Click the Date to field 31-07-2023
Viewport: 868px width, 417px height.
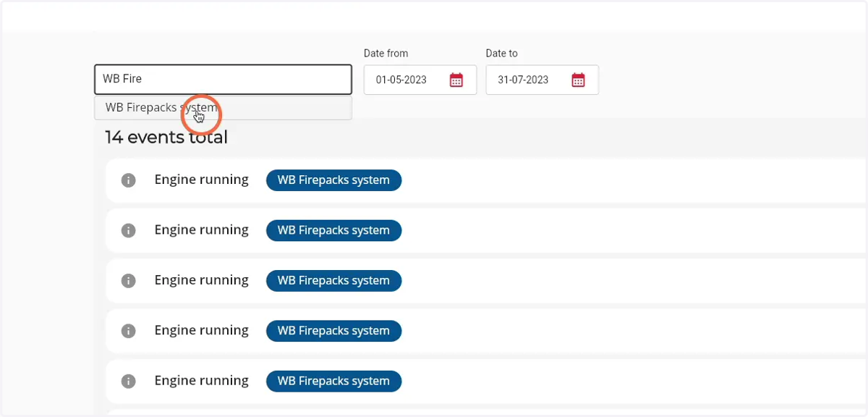542,80
